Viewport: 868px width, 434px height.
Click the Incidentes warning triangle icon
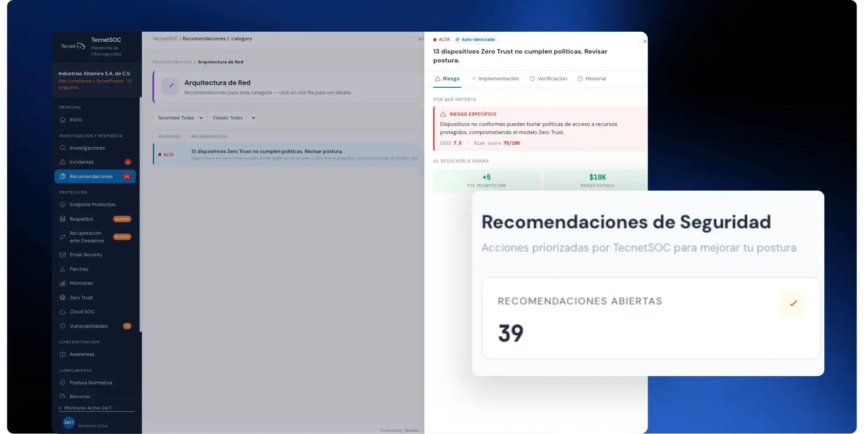pyautogui.click(x=62, y=162)
